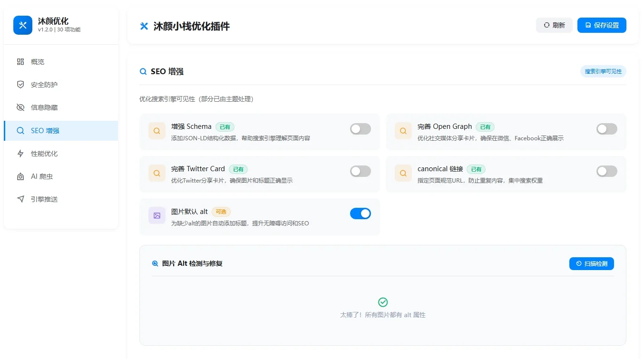Click the lightning bolt icon for 性能优化
The width and height of the screenshot is (644, 359).
[x=20, y=154]
